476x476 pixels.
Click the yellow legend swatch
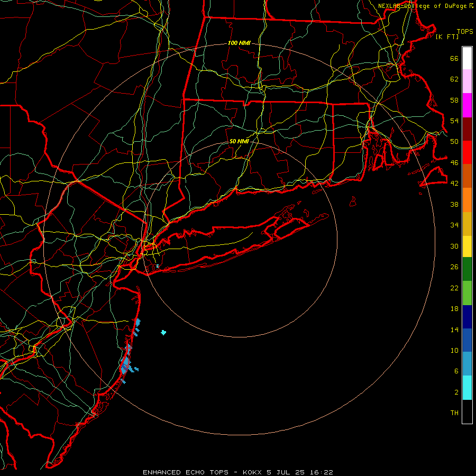click(x=467, y=246)
